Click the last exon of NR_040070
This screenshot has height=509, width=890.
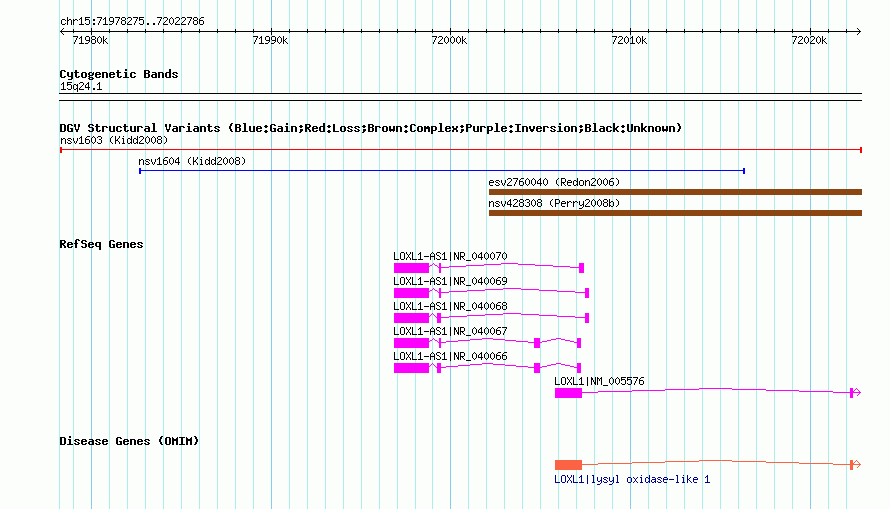[x=581, y=268]
